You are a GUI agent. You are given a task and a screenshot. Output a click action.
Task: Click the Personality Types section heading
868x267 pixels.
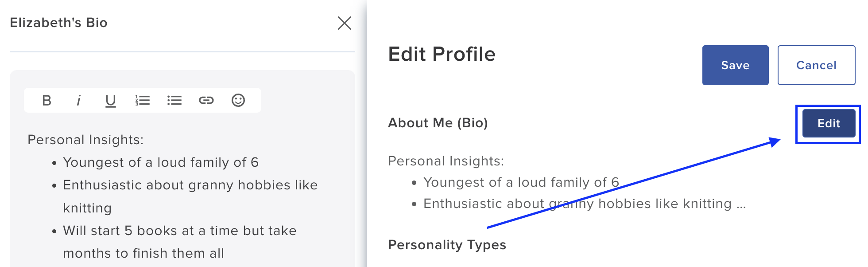pos(447,244)
